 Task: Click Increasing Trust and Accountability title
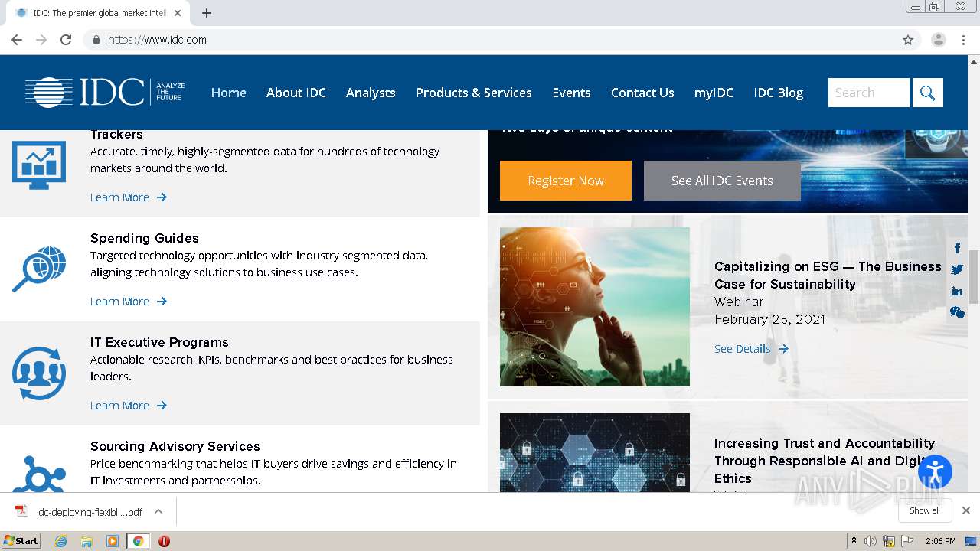coord(825,461)
